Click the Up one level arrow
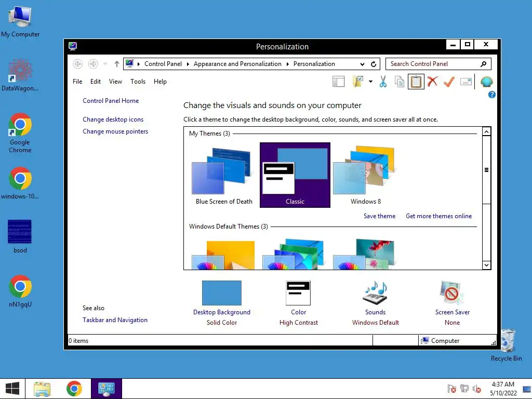532x399 pixels. click(x=117, y=64)
